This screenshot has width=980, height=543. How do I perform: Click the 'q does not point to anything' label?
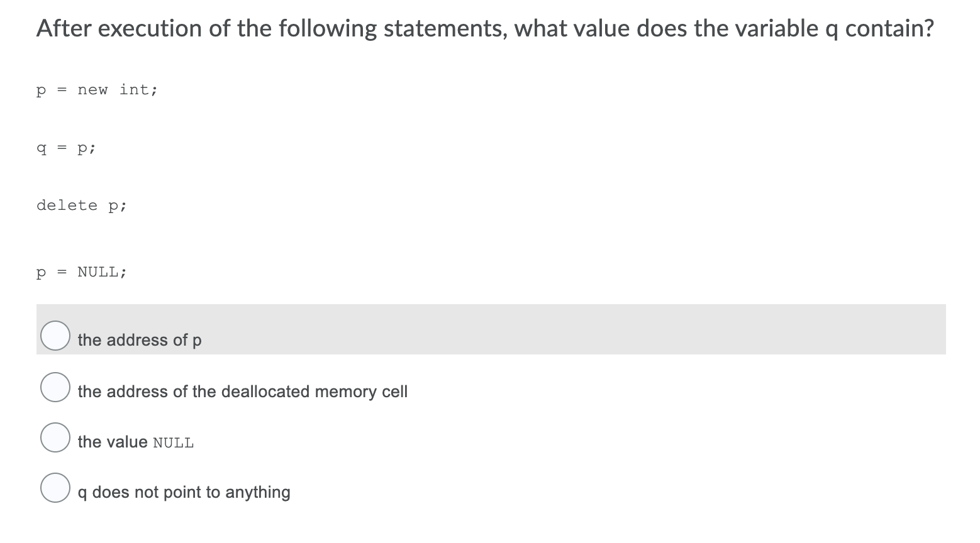coord(184,492)
